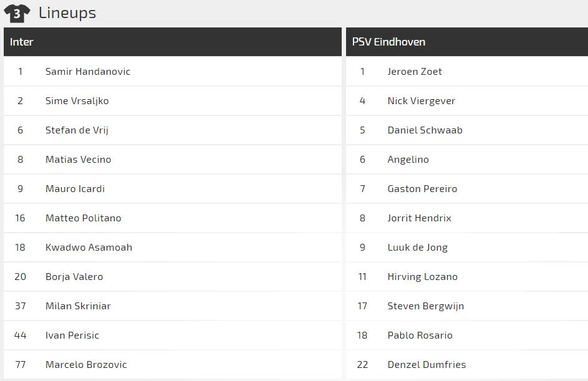Choose Milan Skriniar from the list
Screen dimensions: 588x381
click(x=78, y=306)
